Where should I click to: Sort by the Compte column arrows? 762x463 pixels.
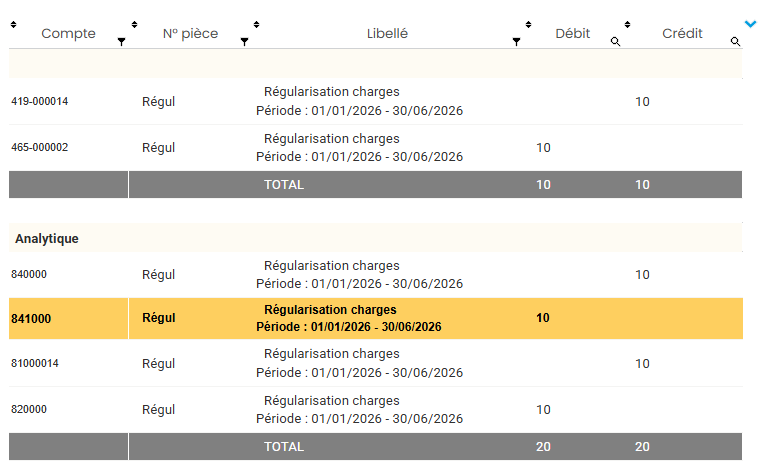pyautogui.click(x=13, y=24)
